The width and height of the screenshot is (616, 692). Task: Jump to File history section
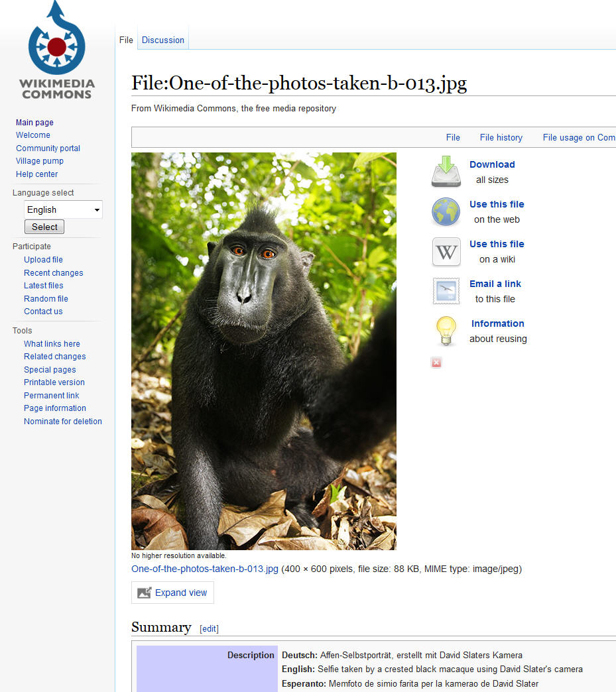(501, 137)
